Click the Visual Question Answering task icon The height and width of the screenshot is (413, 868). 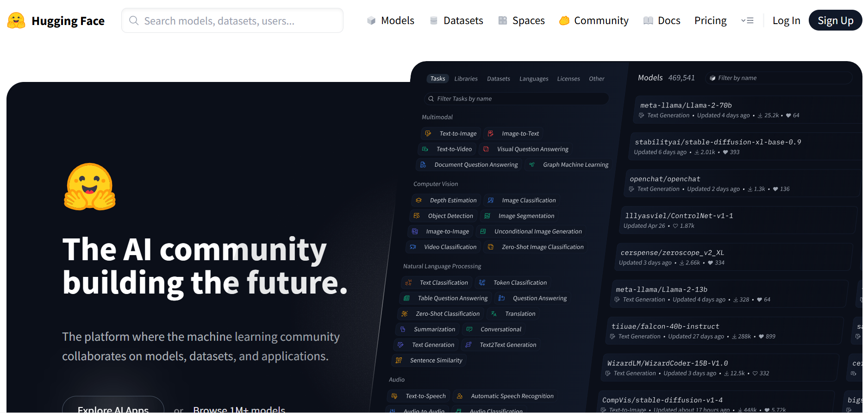coord(486,149)
